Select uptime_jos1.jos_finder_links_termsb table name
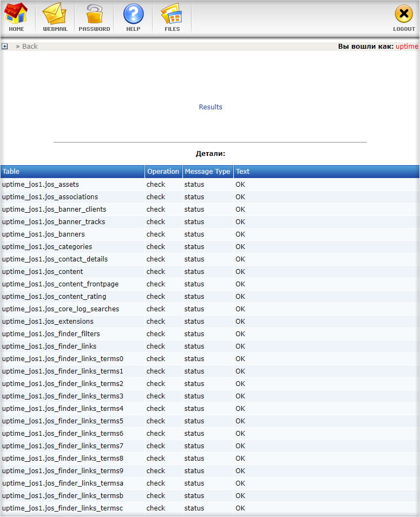 63,495
